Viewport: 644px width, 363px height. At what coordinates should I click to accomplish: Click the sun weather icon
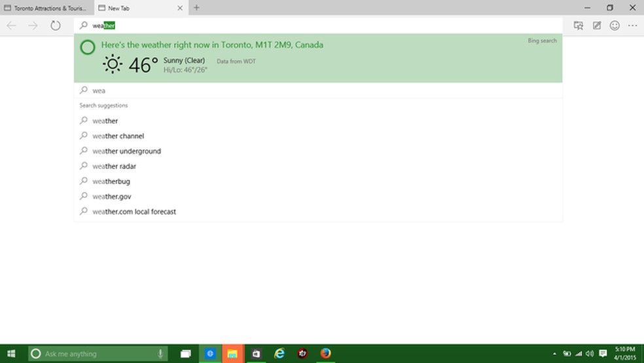click(x=112, y=64)
